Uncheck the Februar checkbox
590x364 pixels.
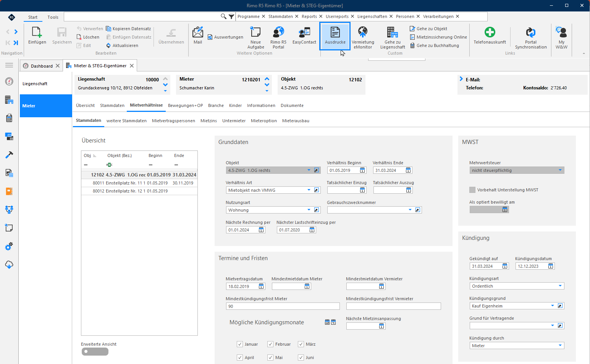tap(270, 344)
